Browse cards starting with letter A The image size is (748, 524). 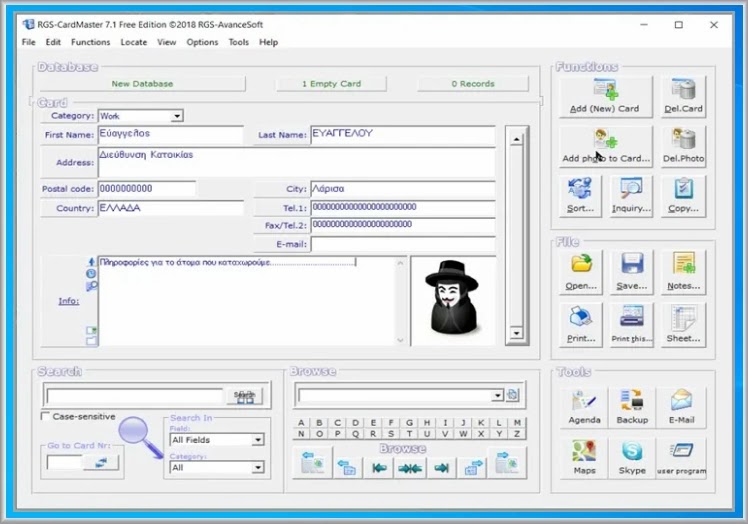pyautogui.click(x=301, y=422)
